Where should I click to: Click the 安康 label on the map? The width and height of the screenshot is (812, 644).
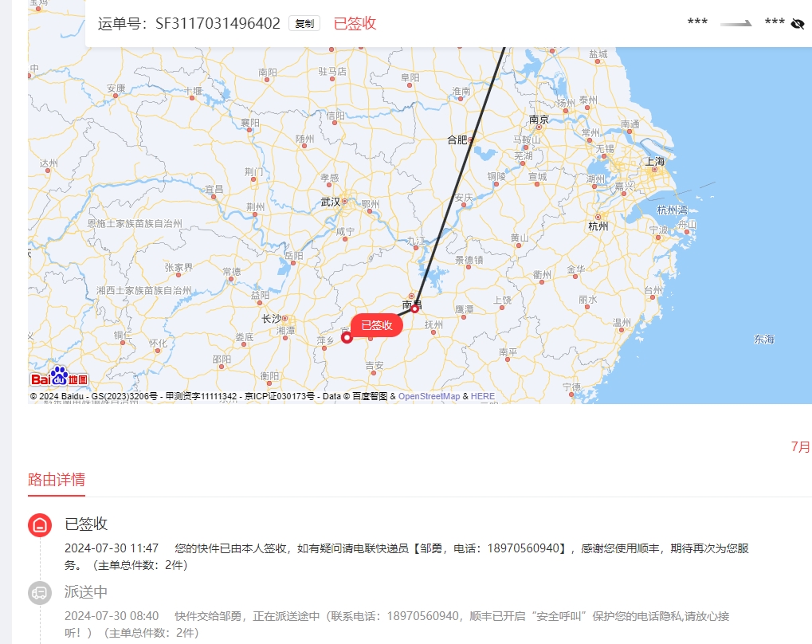point(116,88)
